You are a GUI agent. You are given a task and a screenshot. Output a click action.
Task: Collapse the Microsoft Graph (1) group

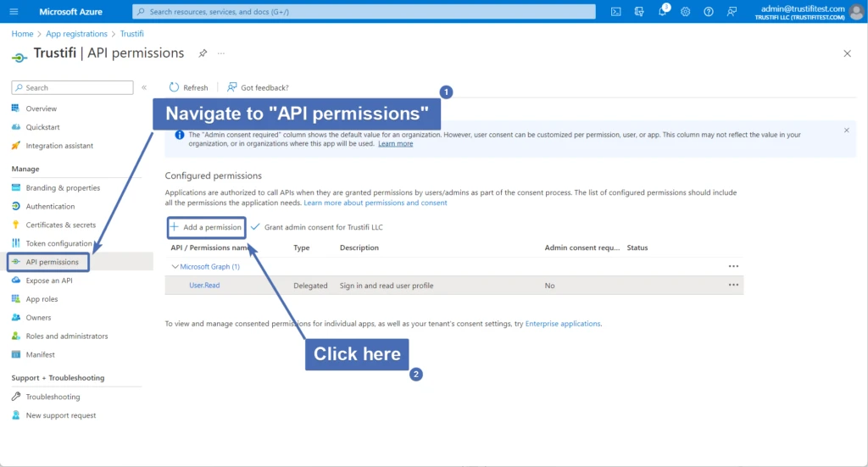tap(175, 267)
